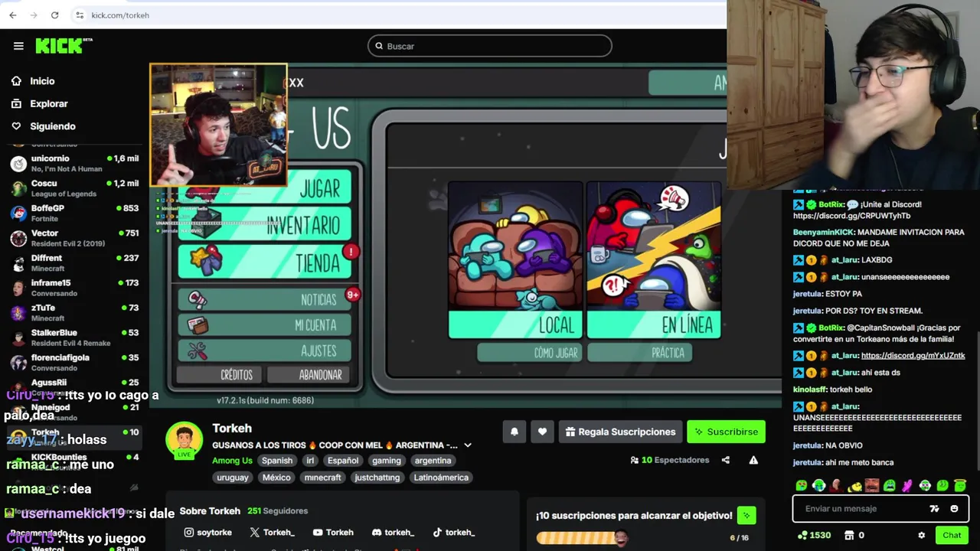Open the hamburger menu beside the Kick logo
This screenshot has width=980, height=551.
click(x=18, y=46)
